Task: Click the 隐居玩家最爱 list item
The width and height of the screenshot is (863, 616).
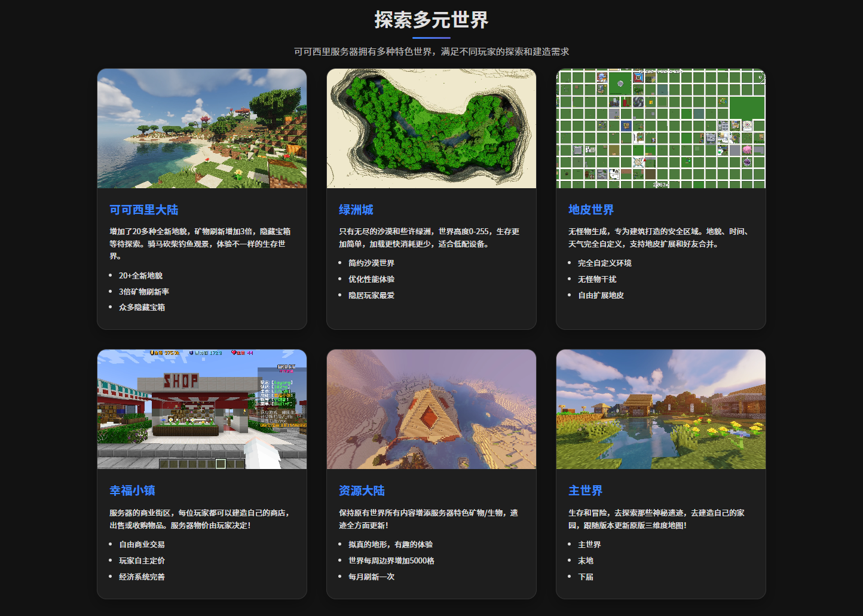Action: point(371,295)
